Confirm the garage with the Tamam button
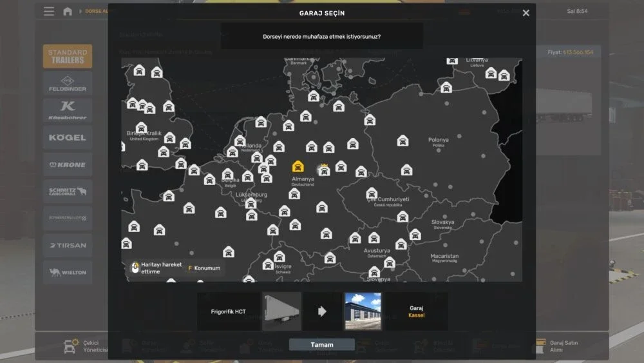This screenshot has height=363, width=644. (321, 344)
